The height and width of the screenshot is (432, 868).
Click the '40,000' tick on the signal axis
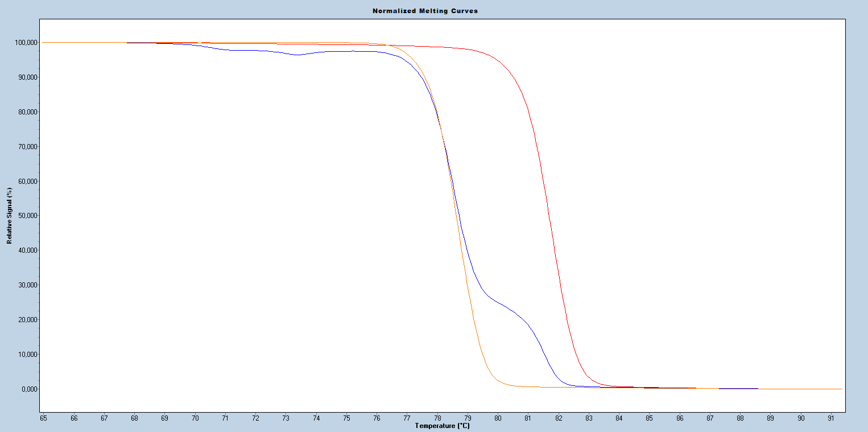[x=27, y=250]
